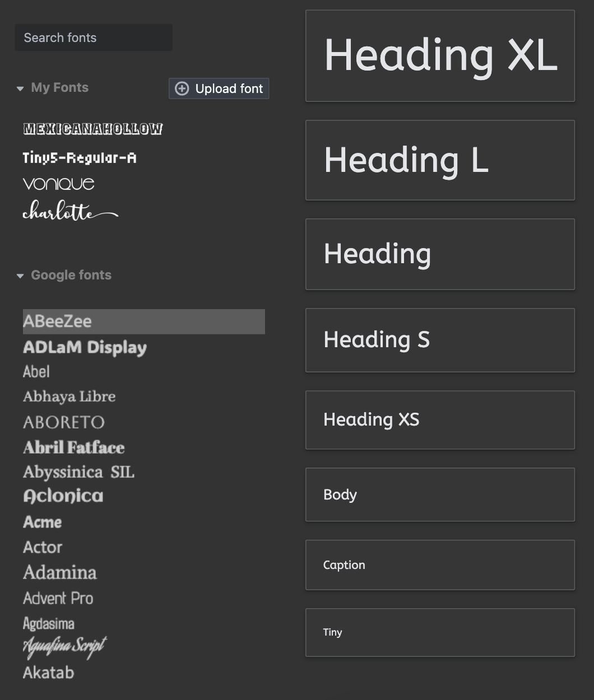This screenshot has width=594, height=700.
Task: Pick the ADLaM Display font
Action: click(85, 348)
